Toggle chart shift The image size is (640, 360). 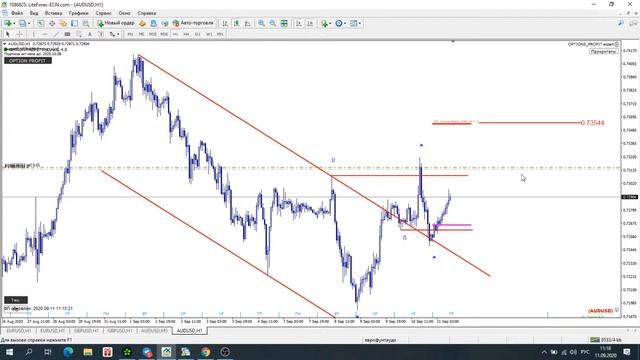[x=310, y=23]
